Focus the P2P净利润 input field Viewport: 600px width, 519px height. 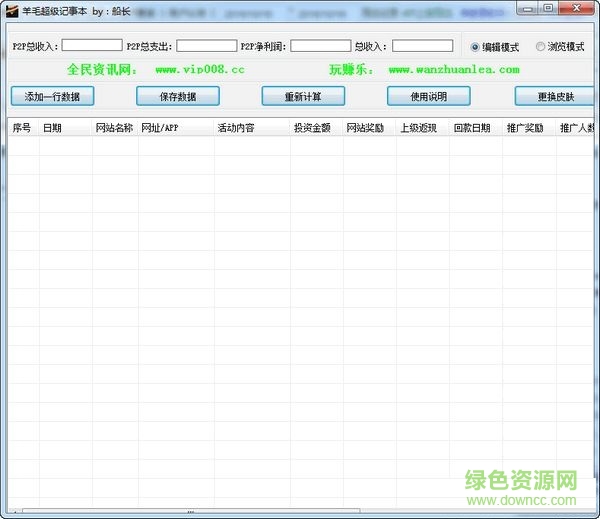[x=321, y=46]
